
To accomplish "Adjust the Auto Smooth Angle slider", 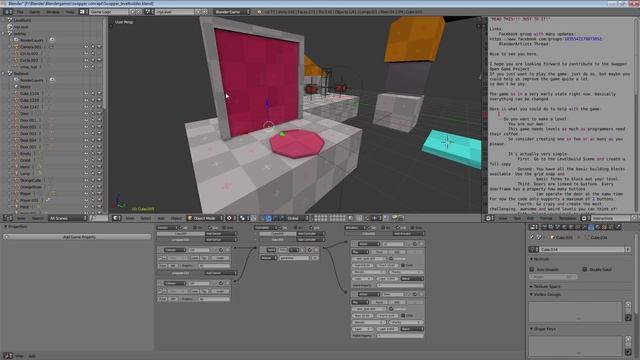I will pos(553,277).
